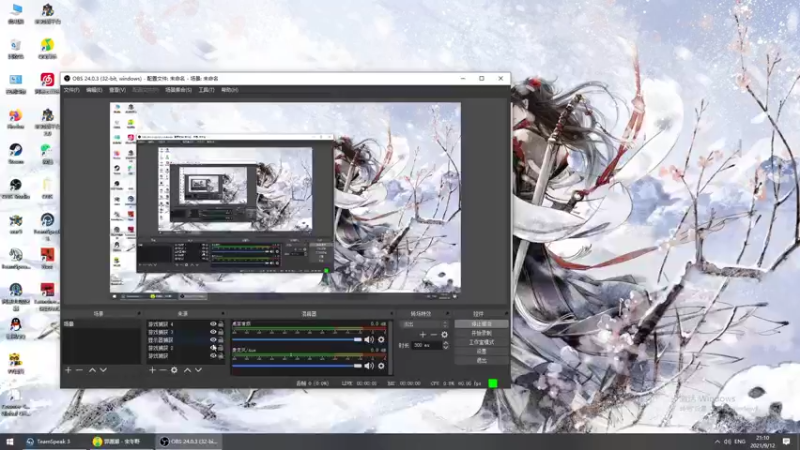Open the notification center in the taskbar
The height and width of the screenshot is (450, 800).
click(x=786, y=441)
